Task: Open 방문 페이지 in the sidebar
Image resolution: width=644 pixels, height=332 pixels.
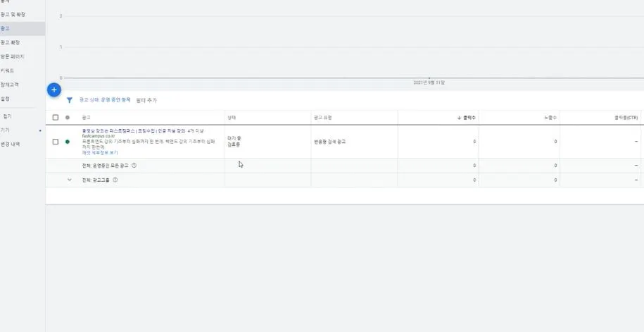Action: tap(13, 56)
